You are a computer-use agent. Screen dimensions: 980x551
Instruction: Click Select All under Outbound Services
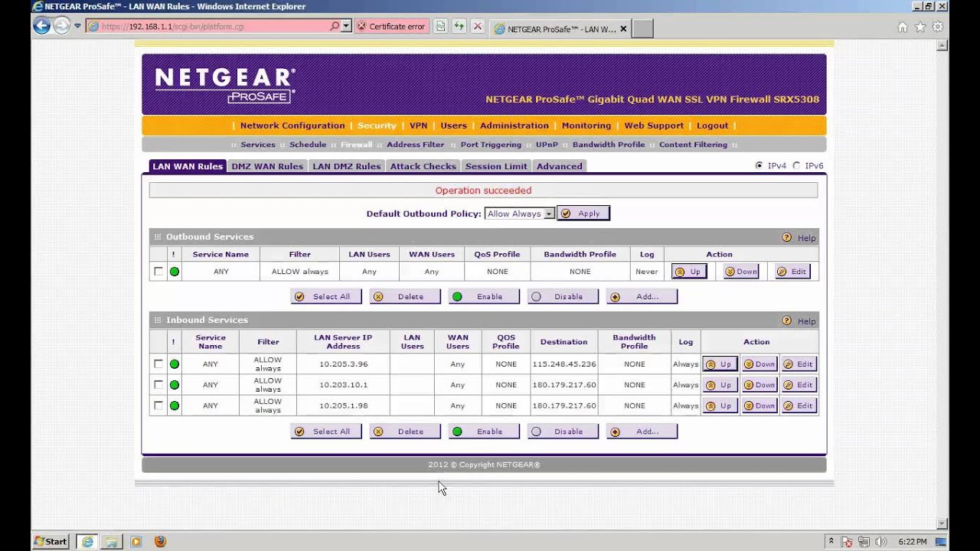326,297
